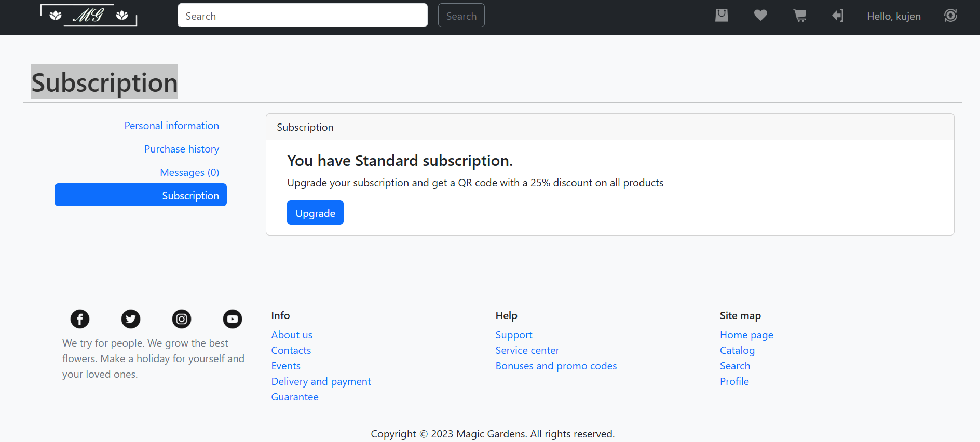The image size is (980, 442).
Task: Click the circular icon right of username
Action: pyautogui.click(x=950, y=16)
